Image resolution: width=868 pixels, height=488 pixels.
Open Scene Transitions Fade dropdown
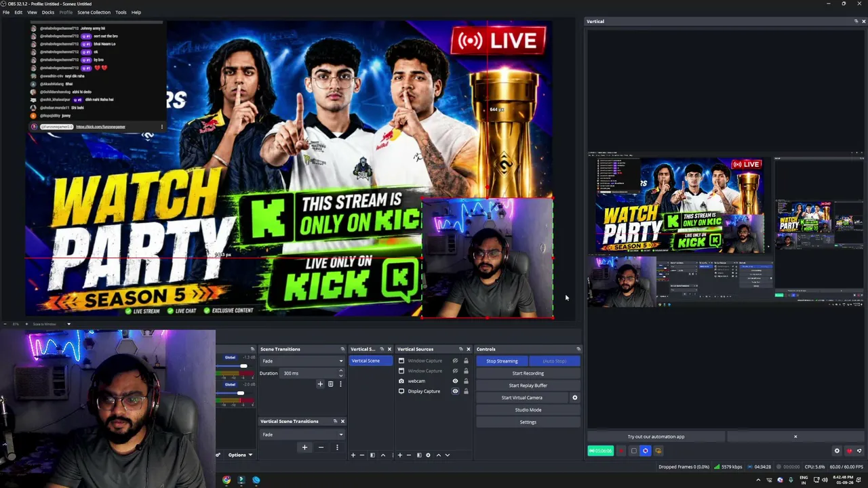click(302, 361)
